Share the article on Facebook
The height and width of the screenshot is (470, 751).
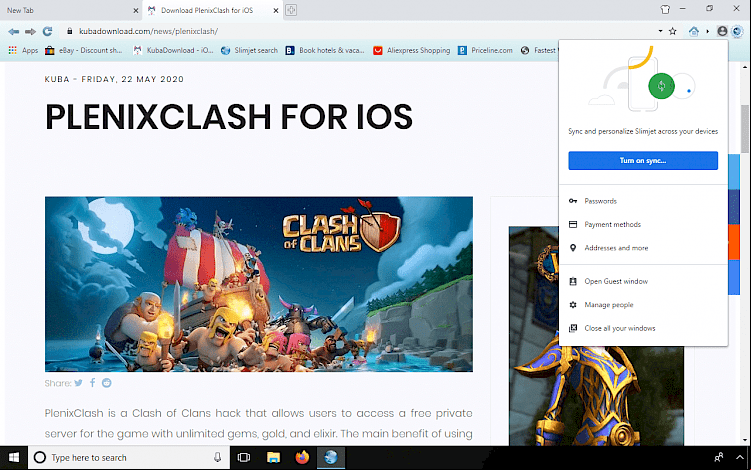click(92, 383)
